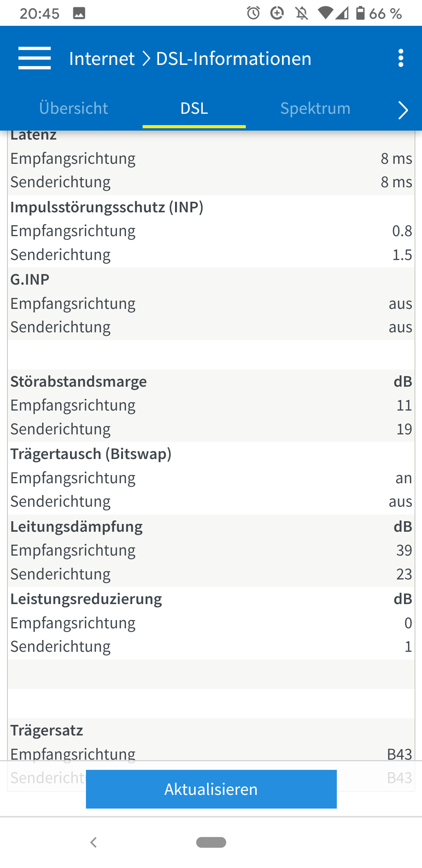Tap the alarm clock status icon
This screenshot has height=868, width=422.
[253, 13]
